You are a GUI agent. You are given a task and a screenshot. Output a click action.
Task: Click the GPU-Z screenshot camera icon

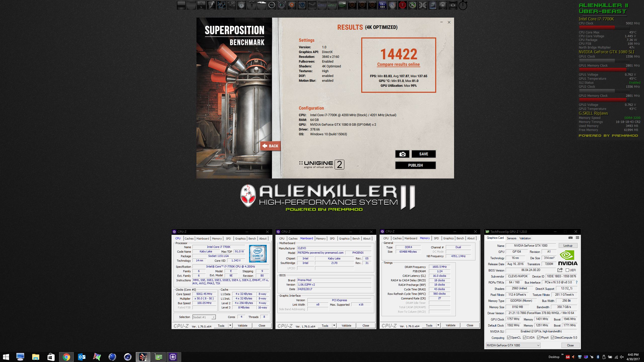(570, 238)
